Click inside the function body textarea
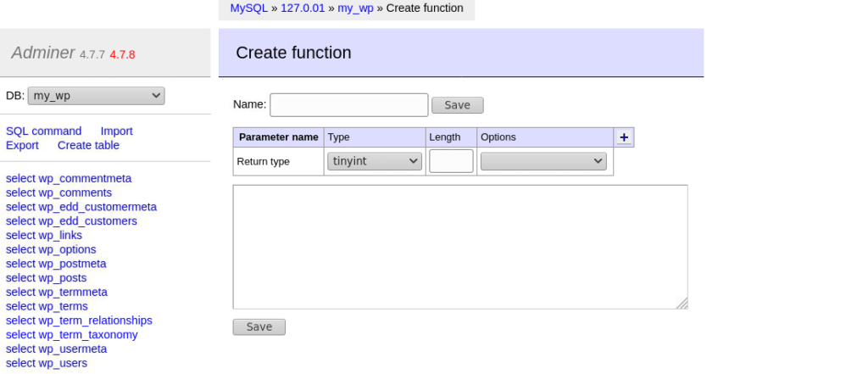The image size is (868, 374). pos(459,247)
